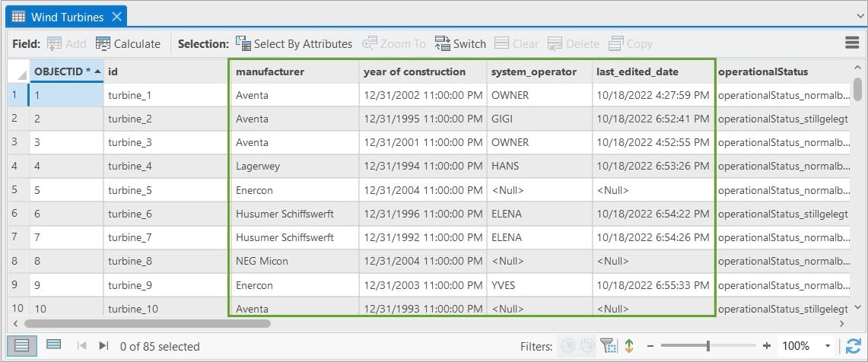This screenshot has width=868, height=362.
Task: Open the table hamburger menu
Action: (853, 43)
